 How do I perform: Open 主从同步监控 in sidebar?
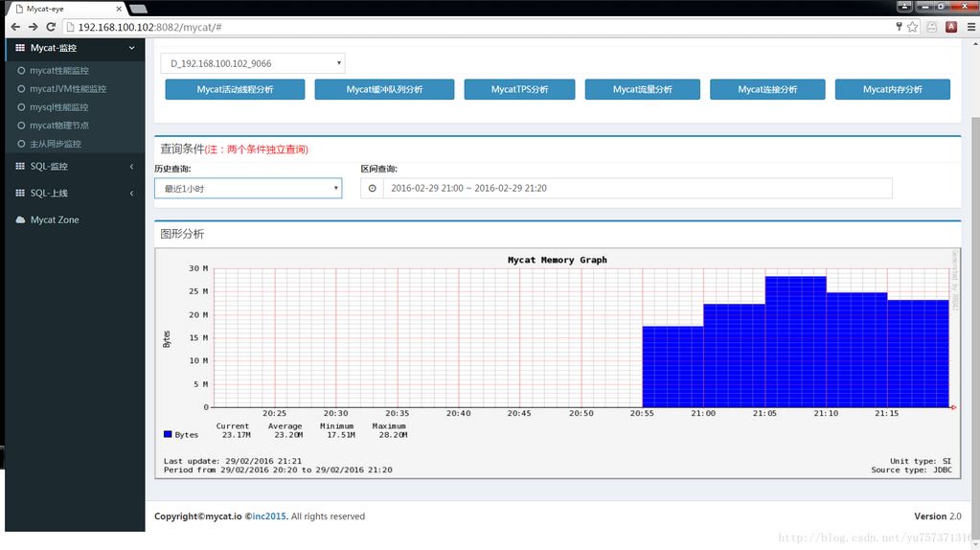[56, 144]
